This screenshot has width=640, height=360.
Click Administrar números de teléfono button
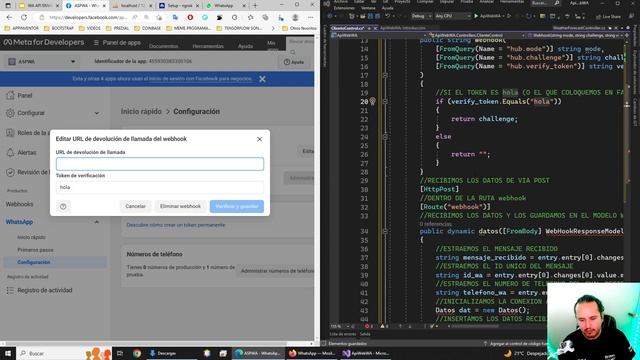click(x=277, y=271)
